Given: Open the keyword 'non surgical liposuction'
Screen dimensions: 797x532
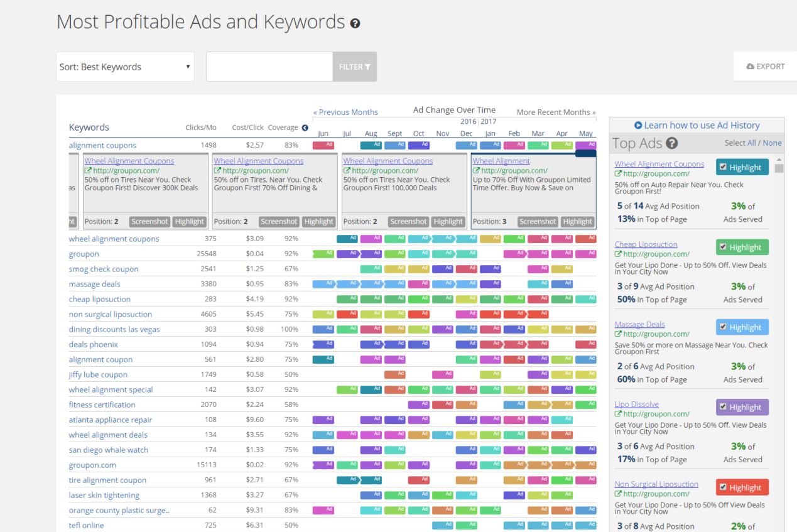Looking at the screenshot, I should [111, 314].
